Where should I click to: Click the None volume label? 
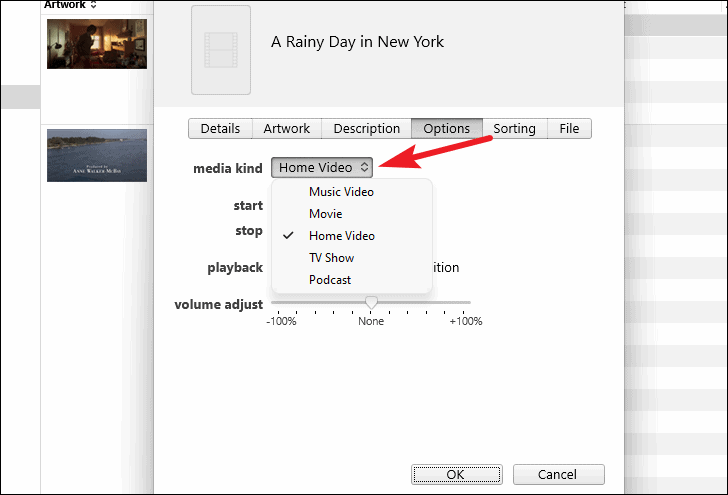[x=371, y=321]
